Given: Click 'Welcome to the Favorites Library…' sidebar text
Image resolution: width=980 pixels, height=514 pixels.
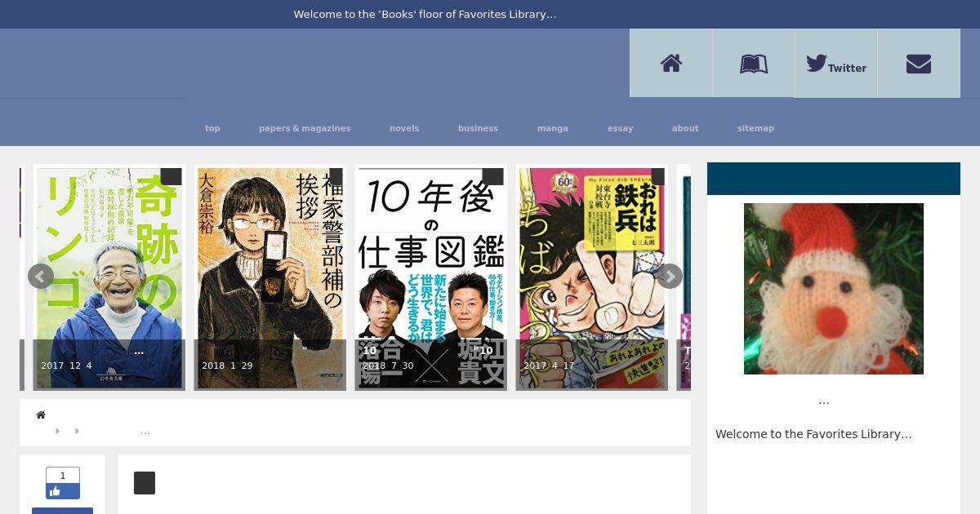Looking at the screenshot, I should point(813,434).
